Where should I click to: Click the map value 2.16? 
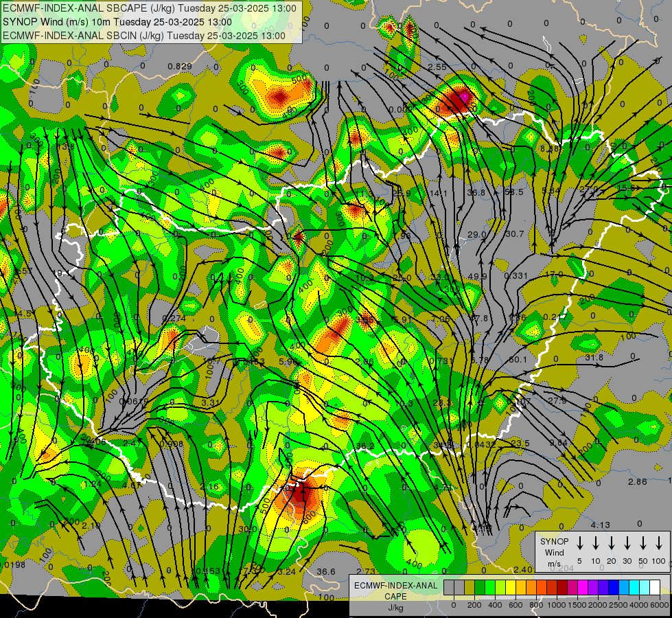(x=209, y=487)
